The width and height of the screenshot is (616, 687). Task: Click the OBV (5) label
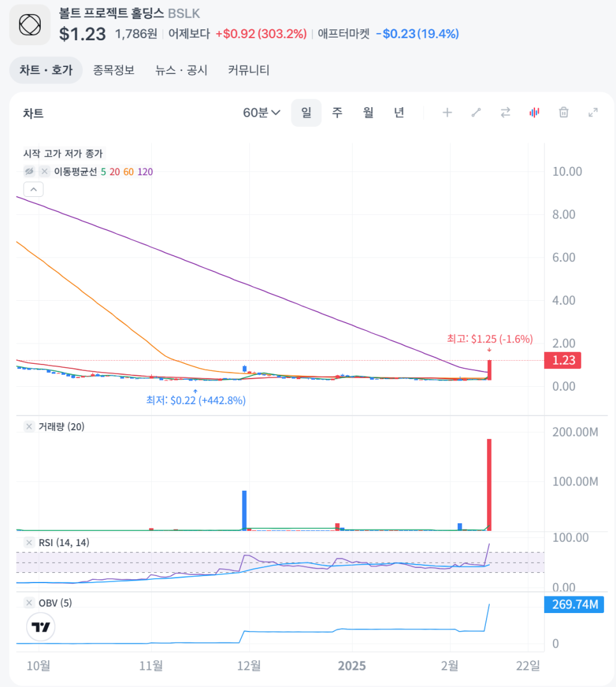(55, 603)
